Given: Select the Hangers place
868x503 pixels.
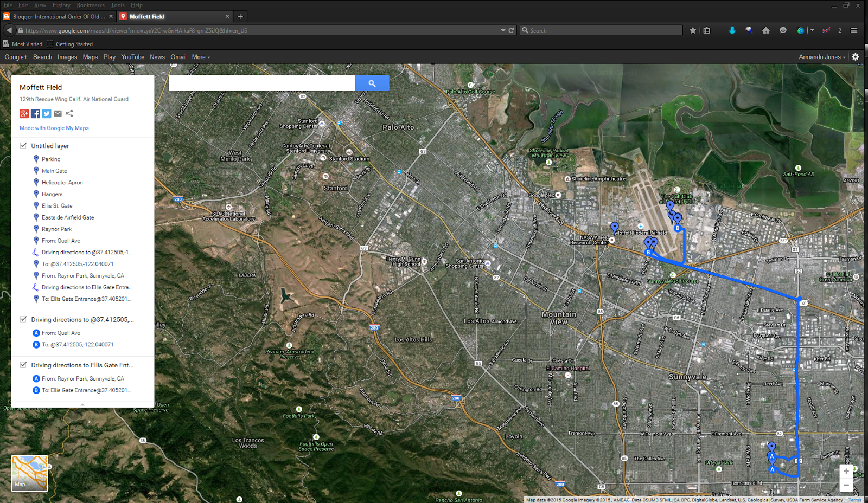Looking at the screenshot, I should [x=52, y=194].
